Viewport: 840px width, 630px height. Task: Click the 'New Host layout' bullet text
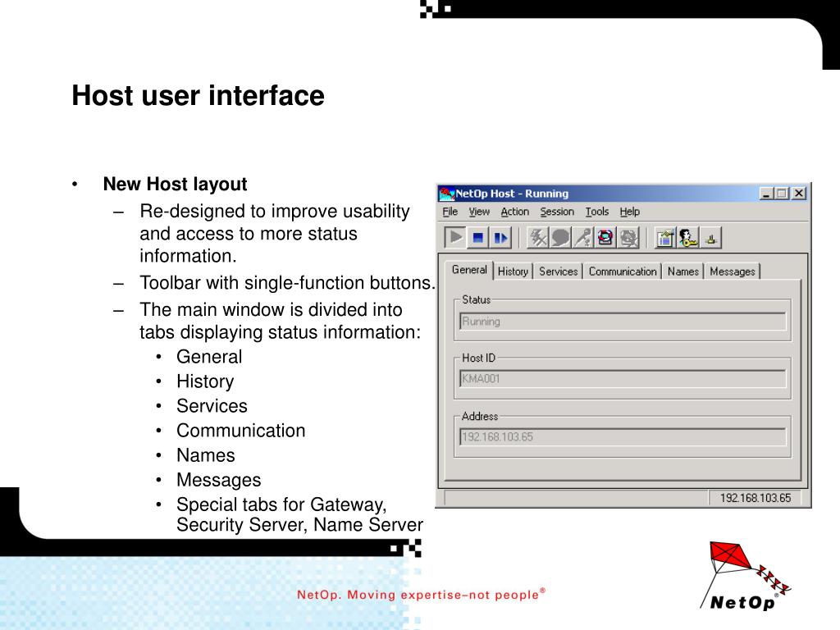[176, 185]
